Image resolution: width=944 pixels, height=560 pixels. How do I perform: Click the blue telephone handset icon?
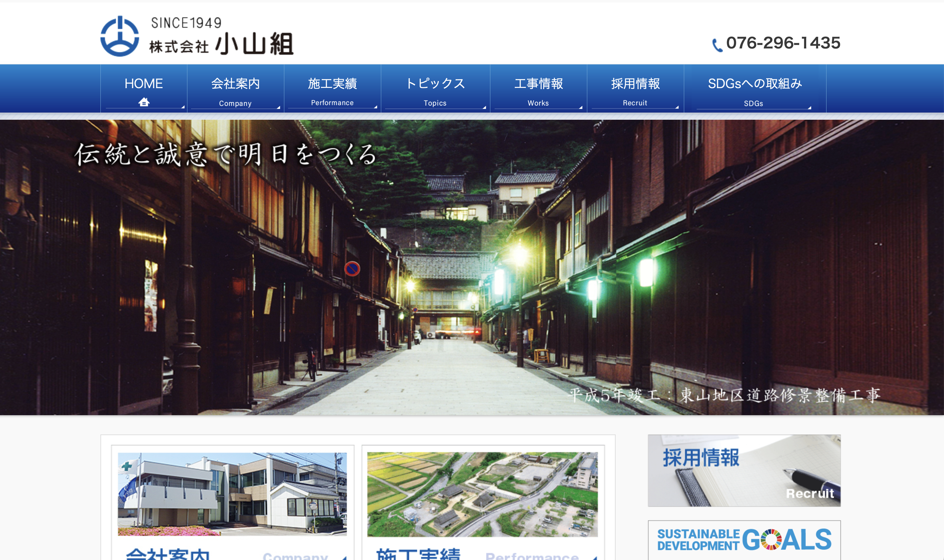(717, 45)
